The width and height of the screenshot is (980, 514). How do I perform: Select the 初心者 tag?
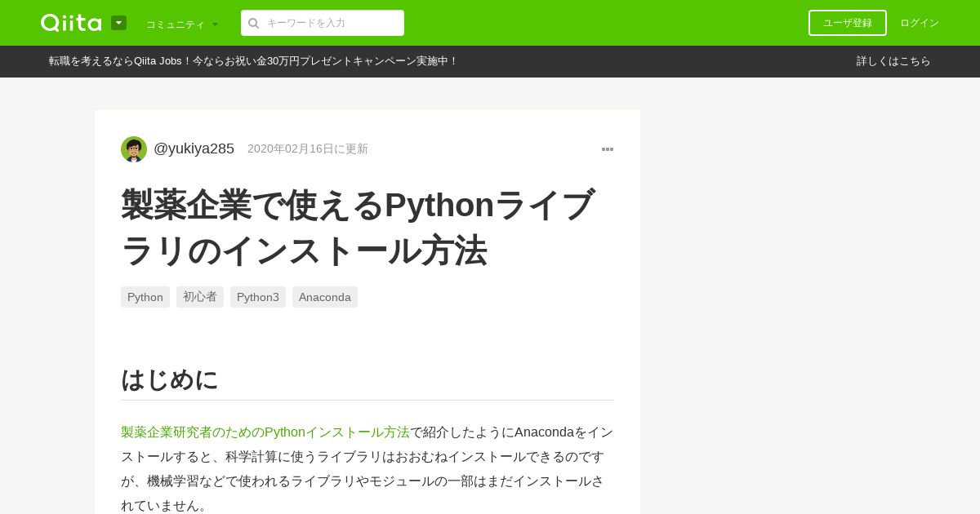[x=200, y=297]
